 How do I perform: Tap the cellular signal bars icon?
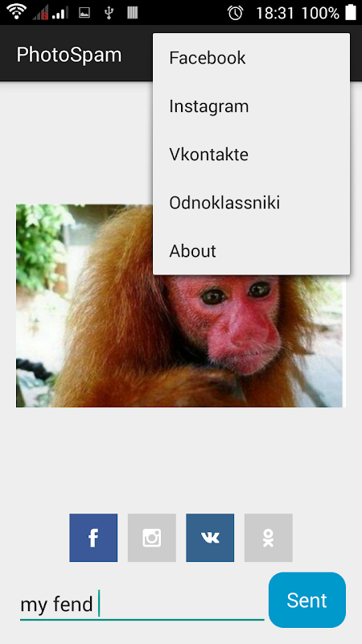click(x=60, y=13)
